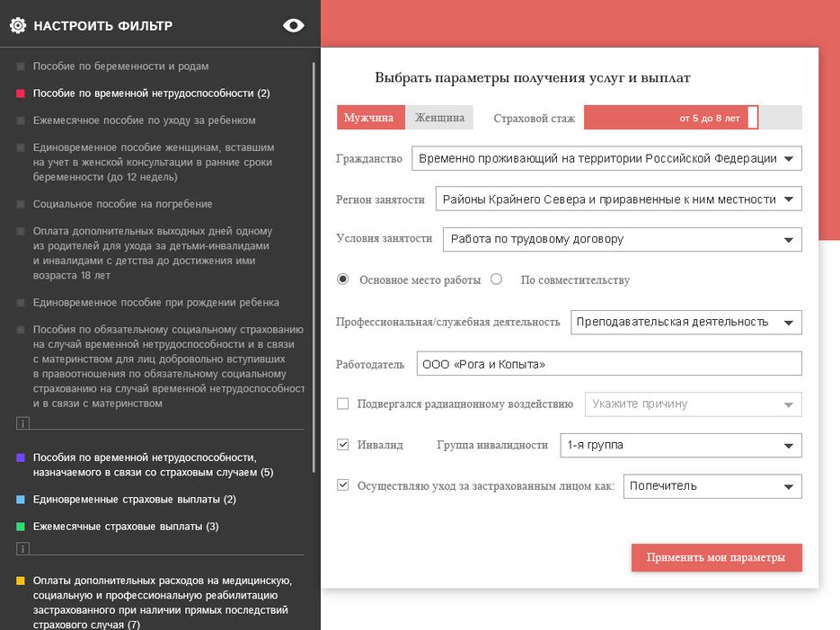Open the Регион занятости dropdown
Image resolution: width=840 pixels, height=630 pixels.
619,200
